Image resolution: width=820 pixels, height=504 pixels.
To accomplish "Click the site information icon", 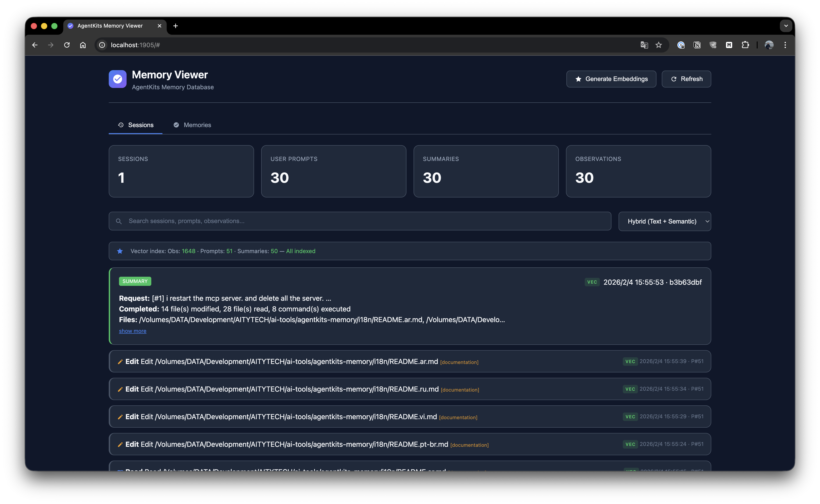I will click(x=102, y=45).
